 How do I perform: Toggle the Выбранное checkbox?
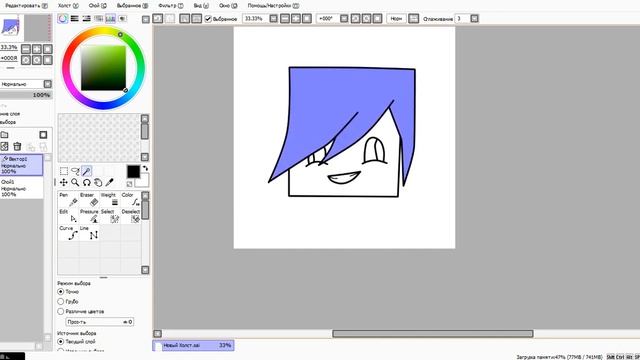tap(208, 19)
